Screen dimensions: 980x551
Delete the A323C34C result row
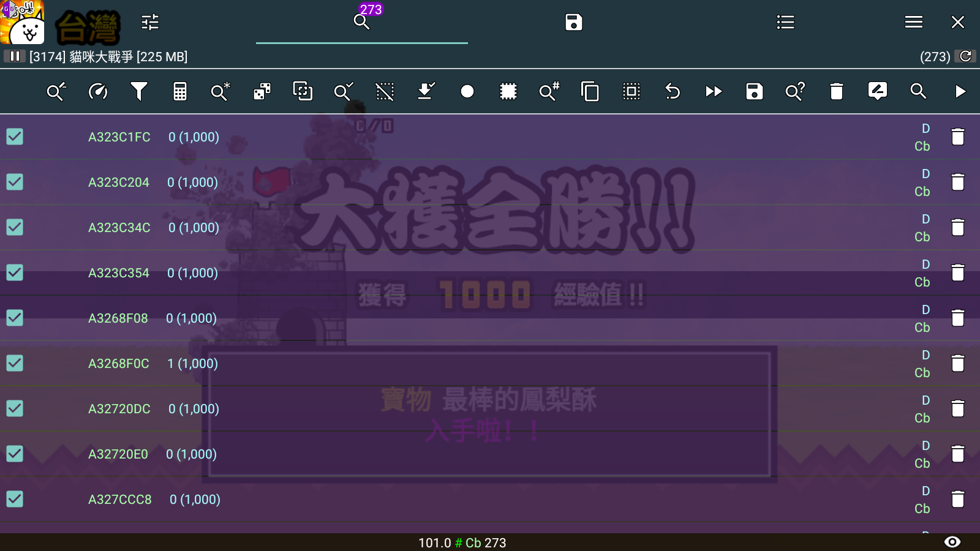pos(958,227)
